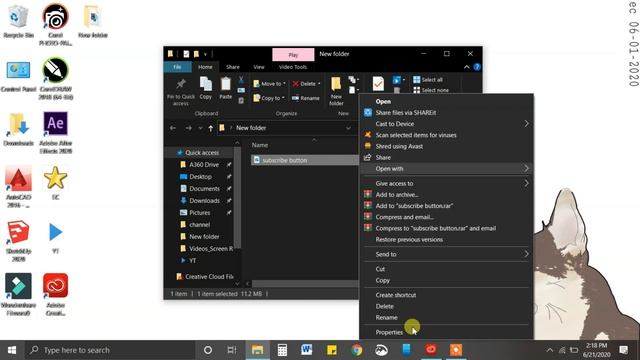Click the New folder ribbon icon

[336, 91]
